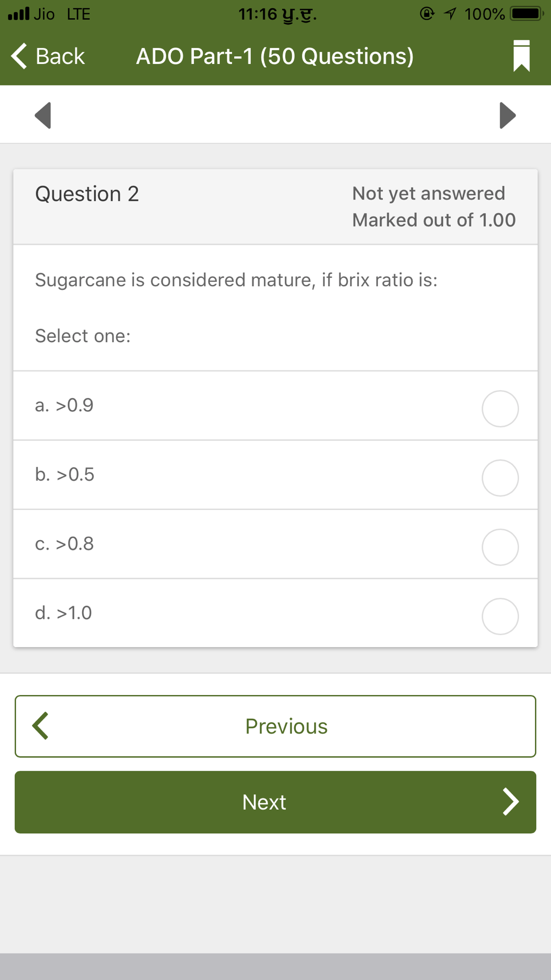Tap the bookmark icon in header

(521, 56)
